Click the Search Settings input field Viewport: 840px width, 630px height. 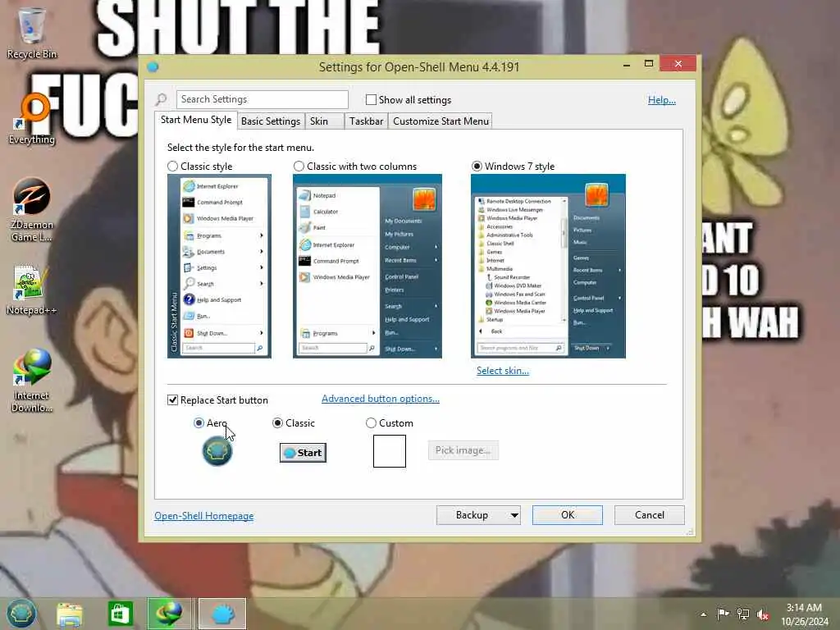click(x=262, y=99)
